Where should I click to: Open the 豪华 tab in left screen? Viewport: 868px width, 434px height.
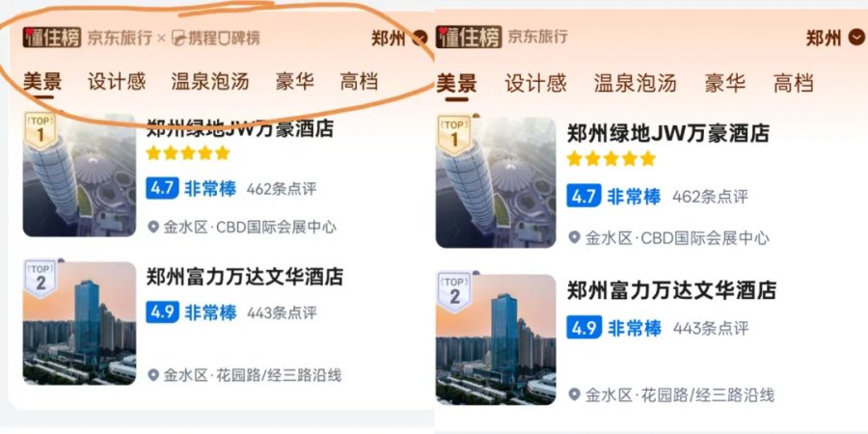(294, 82)
